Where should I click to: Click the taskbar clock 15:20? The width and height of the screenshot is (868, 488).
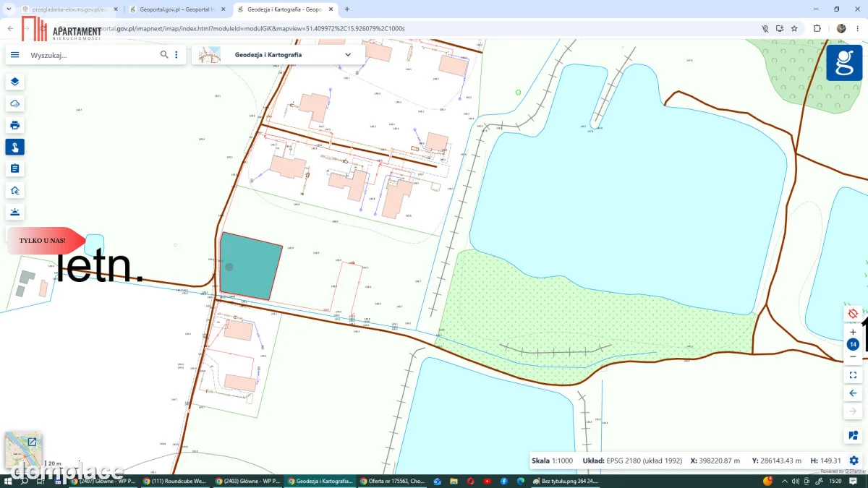(835, 481)
